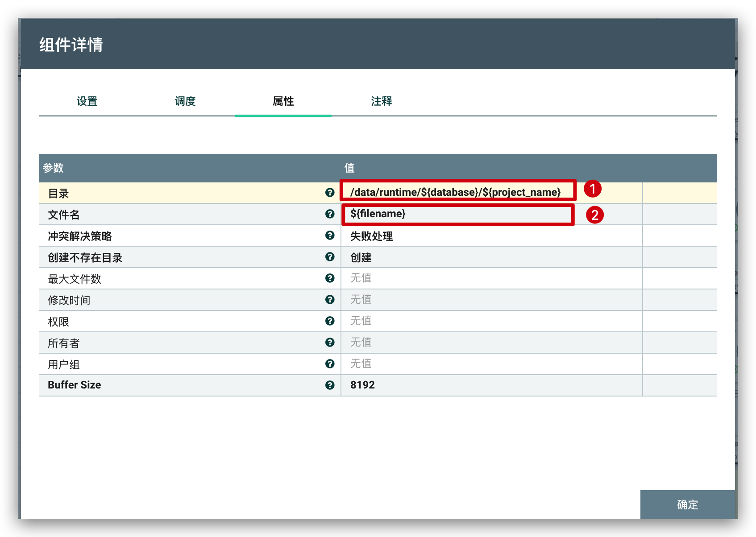
Task: Switch to the 设置 tab
Action: pyautogui.click(x=87, y=101)
